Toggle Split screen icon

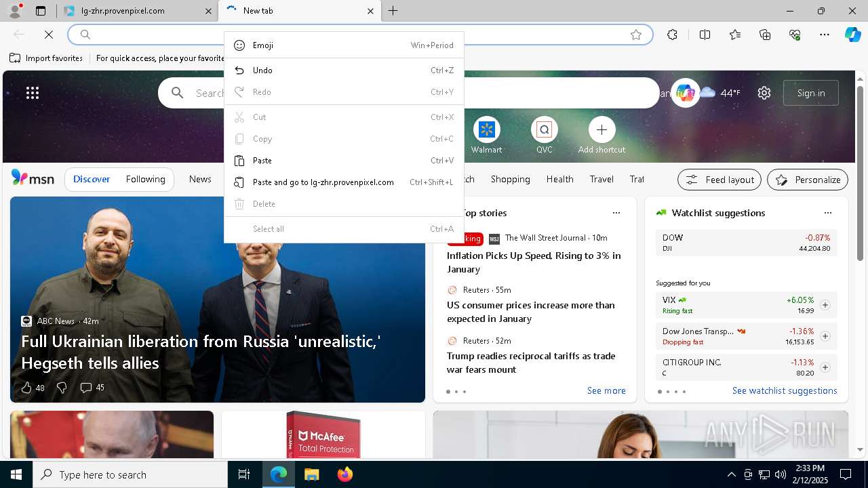pos(705,35)
